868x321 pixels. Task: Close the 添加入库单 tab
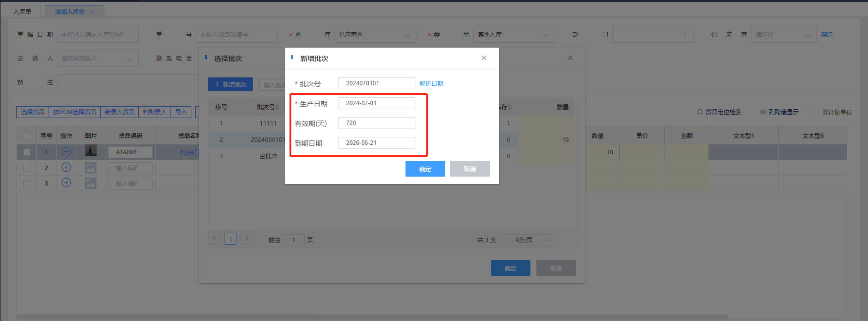92,12
